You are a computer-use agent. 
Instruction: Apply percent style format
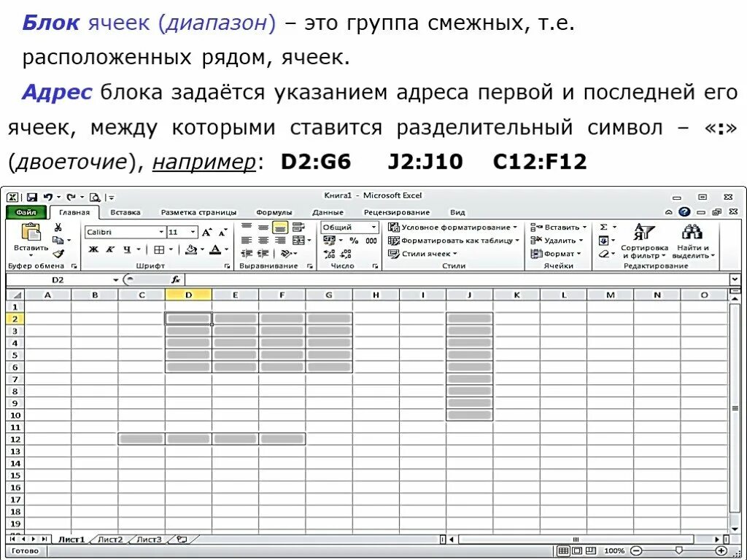click(354, 241)
